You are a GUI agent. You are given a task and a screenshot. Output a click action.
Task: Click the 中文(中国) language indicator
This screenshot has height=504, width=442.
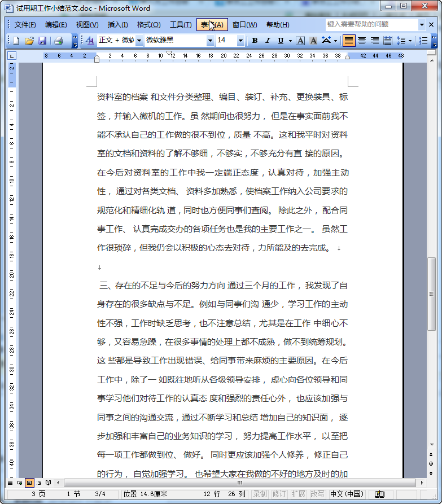pos(347,494)
